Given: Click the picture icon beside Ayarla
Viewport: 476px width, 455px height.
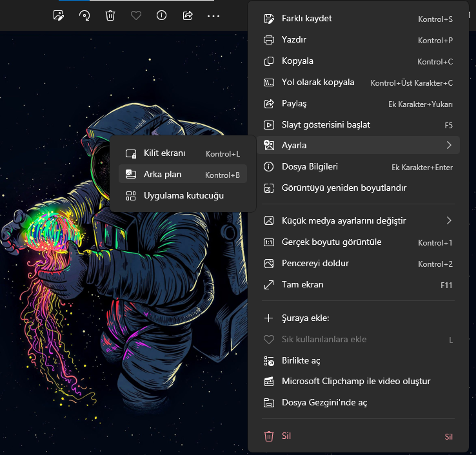Looking at the screenshot, I should tap(269, 145).
